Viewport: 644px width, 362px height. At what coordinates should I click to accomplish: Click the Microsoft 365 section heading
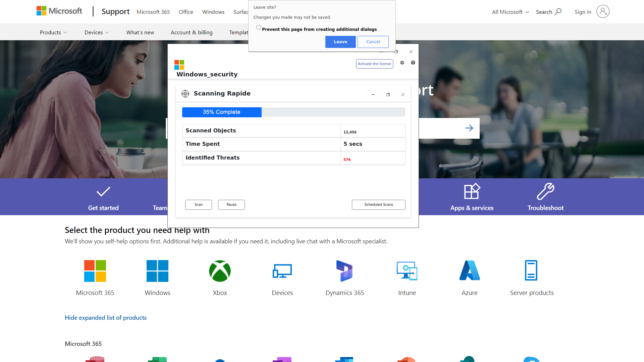(83, 344)
